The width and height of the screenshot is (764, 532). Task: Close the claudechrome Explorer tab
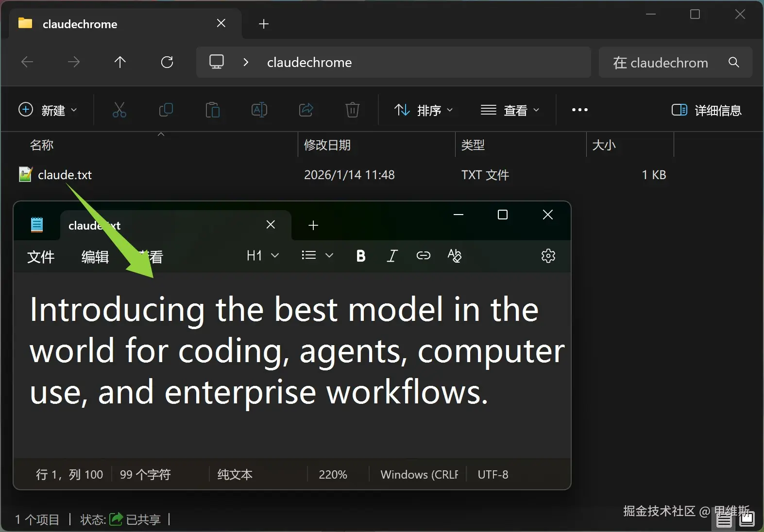coord(221,23)
